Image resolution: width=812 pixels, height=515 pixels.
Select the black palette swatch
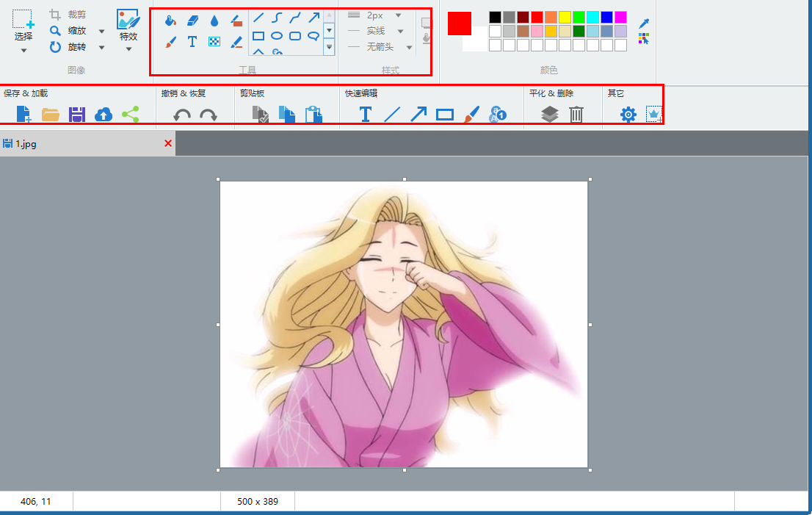pos(495,18)
